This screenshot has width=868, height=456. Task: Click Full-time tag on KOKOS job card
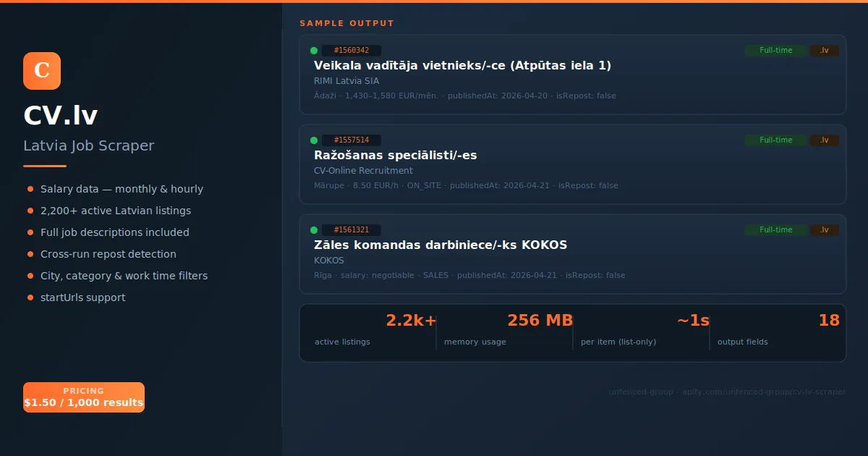(x=775, y=230)
